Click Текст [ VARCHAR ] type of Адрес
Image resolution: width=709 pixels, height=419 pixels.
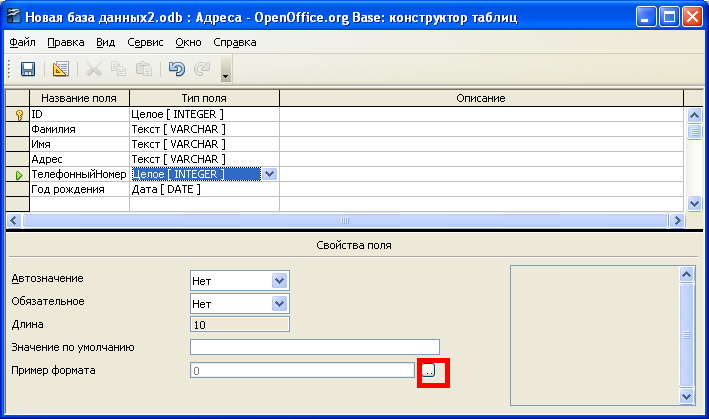(x=204, y=159)
